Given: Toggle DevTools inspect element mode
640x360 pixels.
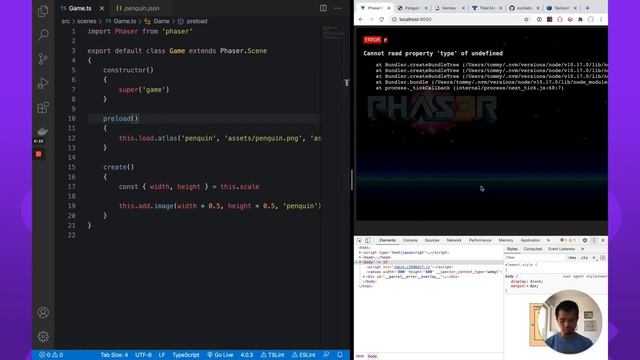Looking at the screenshot, I should [x=359, y=240].
